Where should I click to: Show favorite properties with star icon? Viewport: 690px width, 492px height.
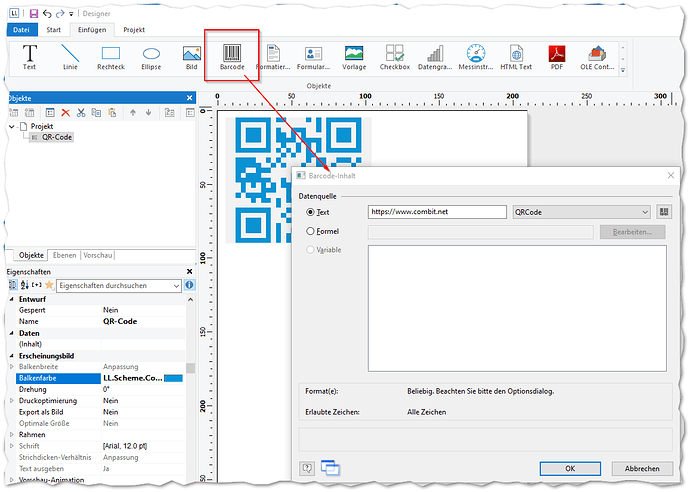pos(49,285)
